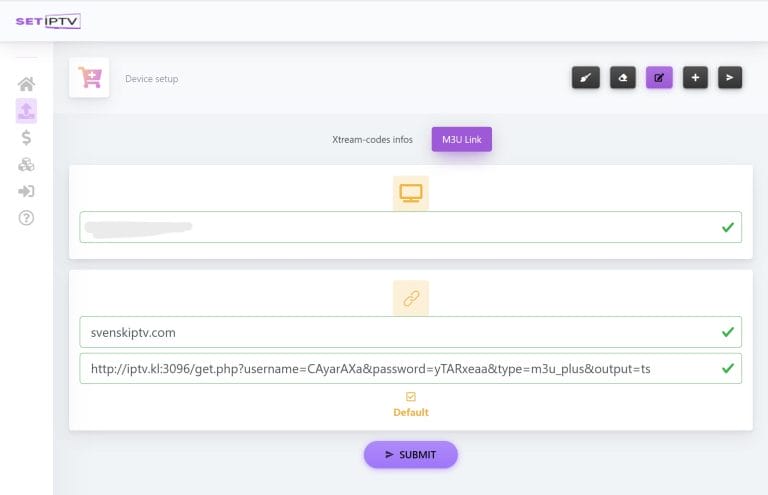Toggle the Default checkbox
Image resolution: width=768 pixels, height=495 pixels.
coord(410,397)
